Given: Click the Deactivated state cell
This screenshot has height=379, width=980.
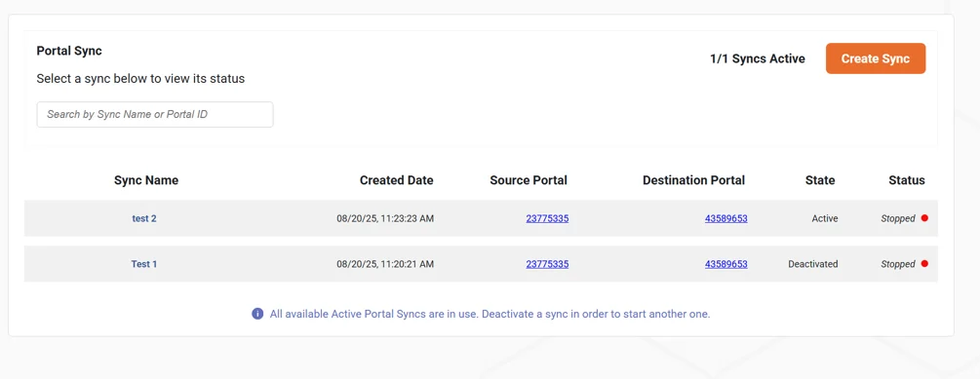Looking at the screenshot, I should coord(813,264).
